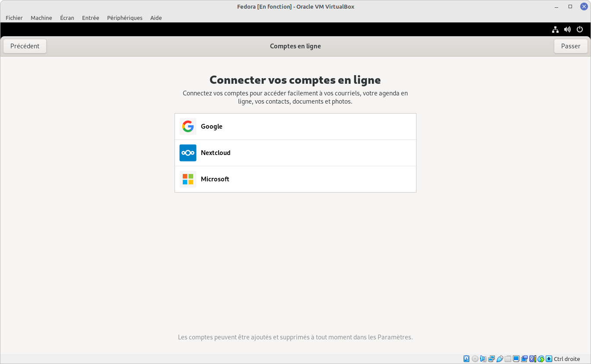591x364 pixels.
Task: Click the VirtualBox mouse integration icon
Action: (x=541, y=359)
